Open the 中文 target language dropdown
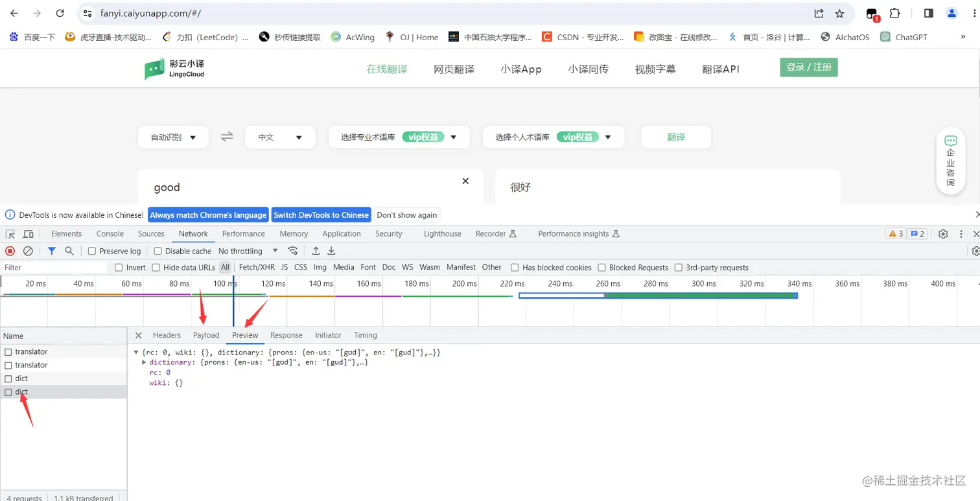 pos(280,137)
